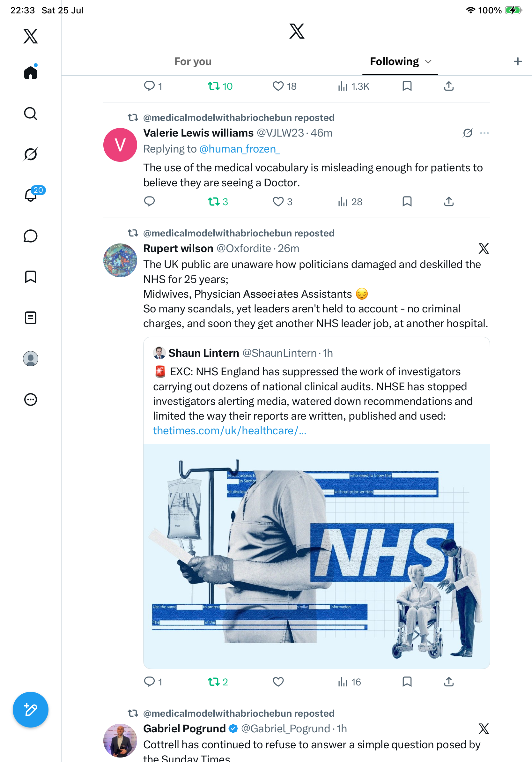Switch to the For you tab
Viewport: 532px width, 762px height.
pyautogui.click(x=193, y=61)
